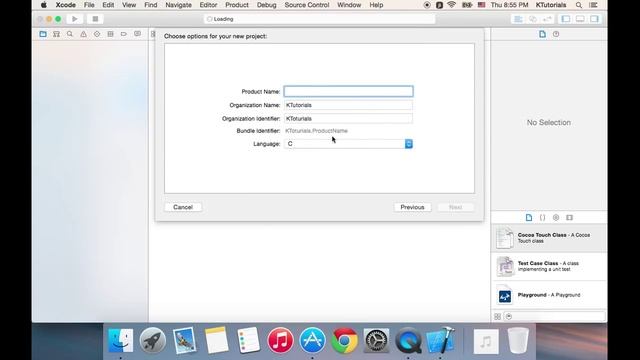The width and height of the screenshot is (640, 360).
Task: Open Spotlight search in menu bar
Action: click(579, 5)
